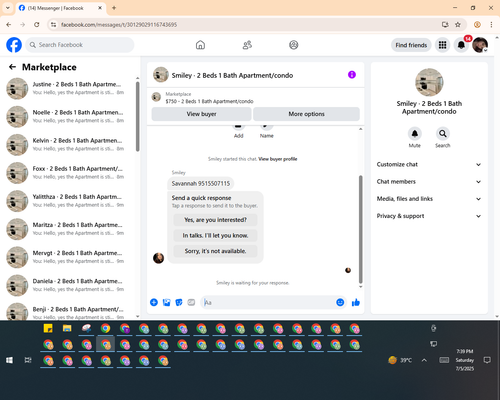Click the Find friends button

411,45
